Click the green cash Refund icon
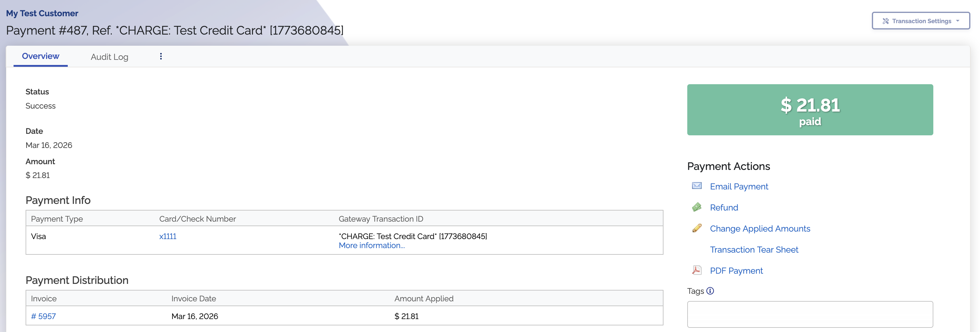 [697, 207]
